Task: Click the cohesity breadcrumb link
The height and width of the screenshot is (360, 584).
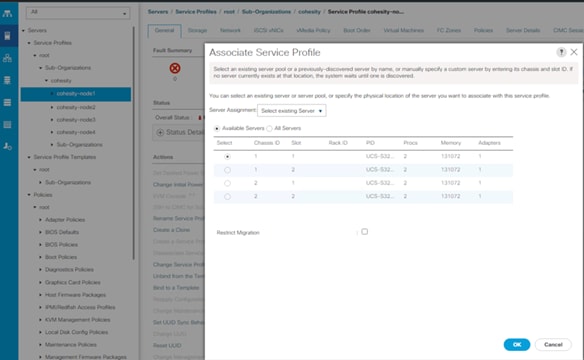Action: tap(309, 12)
